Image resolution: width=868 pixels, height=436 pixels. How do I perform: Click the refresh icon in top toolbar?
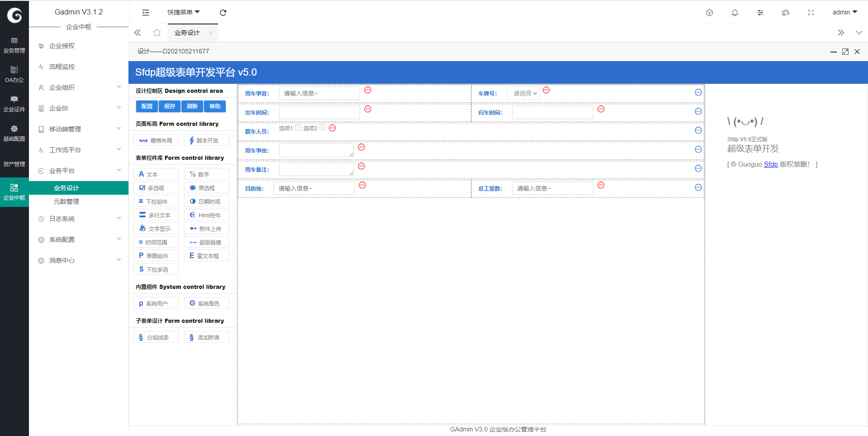coord(223,13)
